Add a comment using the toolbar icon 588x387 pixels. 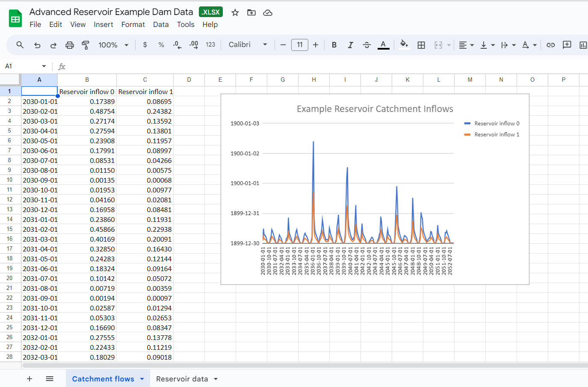pyautogui.click(x=567, y=45)
